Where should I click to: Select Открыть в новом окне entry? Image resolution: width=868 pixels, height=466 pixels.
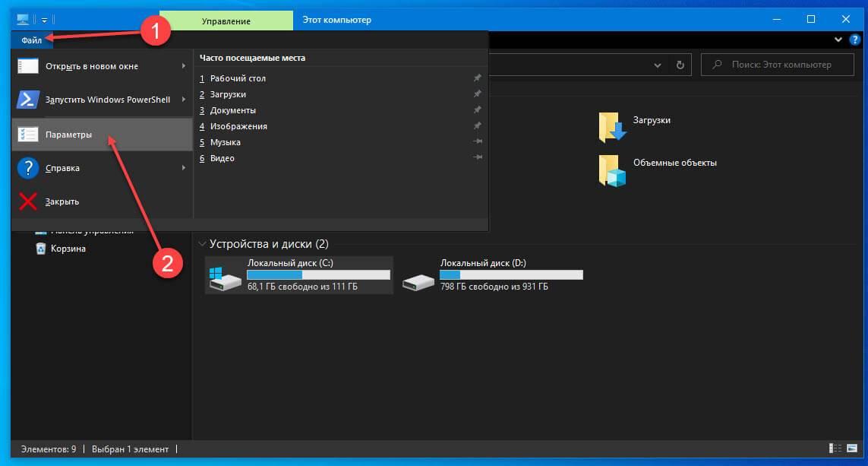pos(102,66)
